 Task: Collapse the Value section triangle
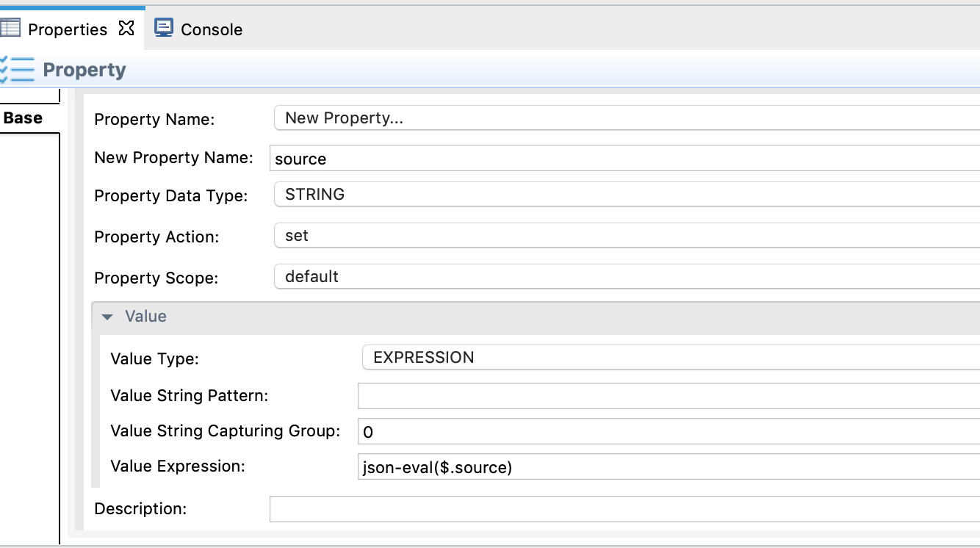108,317
